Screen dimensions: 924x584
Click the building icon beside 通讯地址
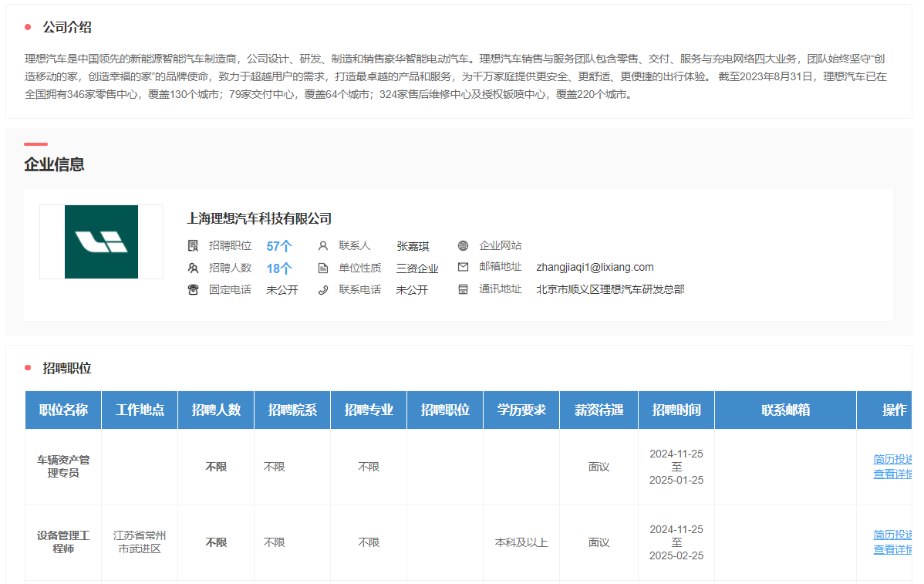[x=464, y=289]
